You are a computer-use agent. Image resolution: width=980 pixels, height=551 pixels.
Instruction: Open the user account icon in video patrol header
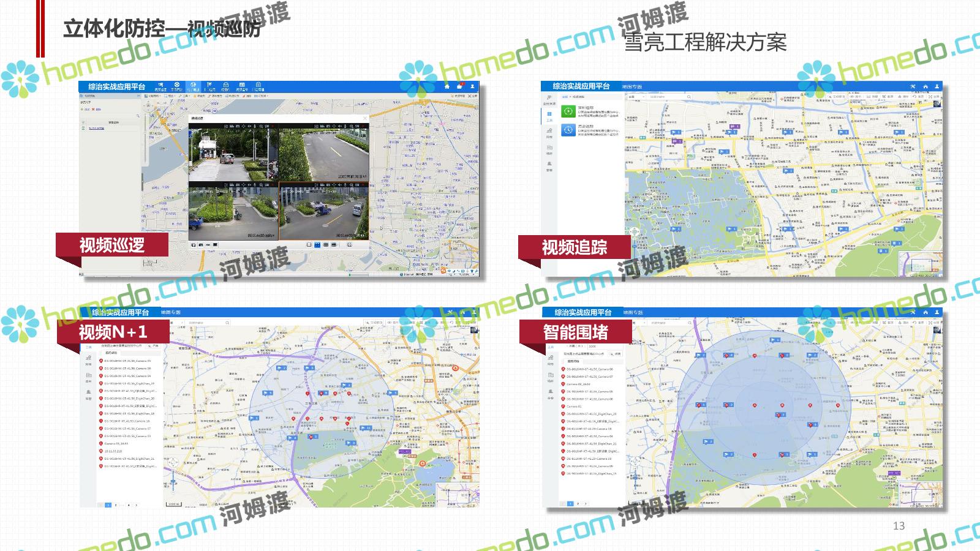click(x=472, y=86)
